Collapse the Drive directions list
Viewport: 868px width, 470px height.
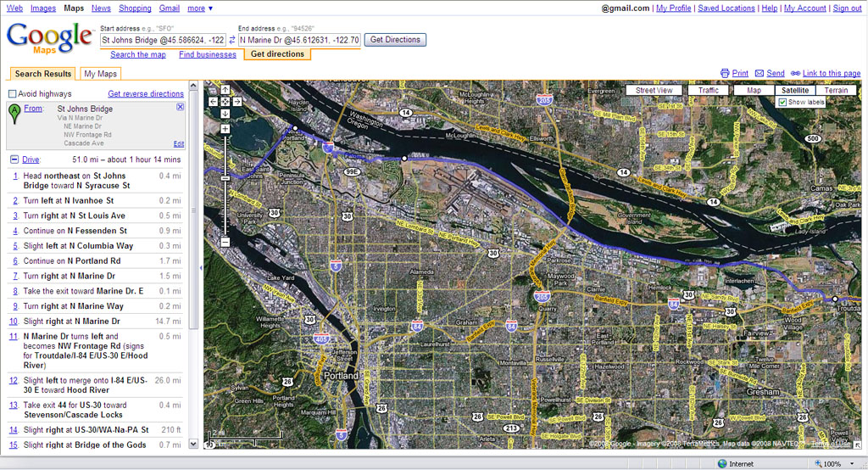coord(14,159)
